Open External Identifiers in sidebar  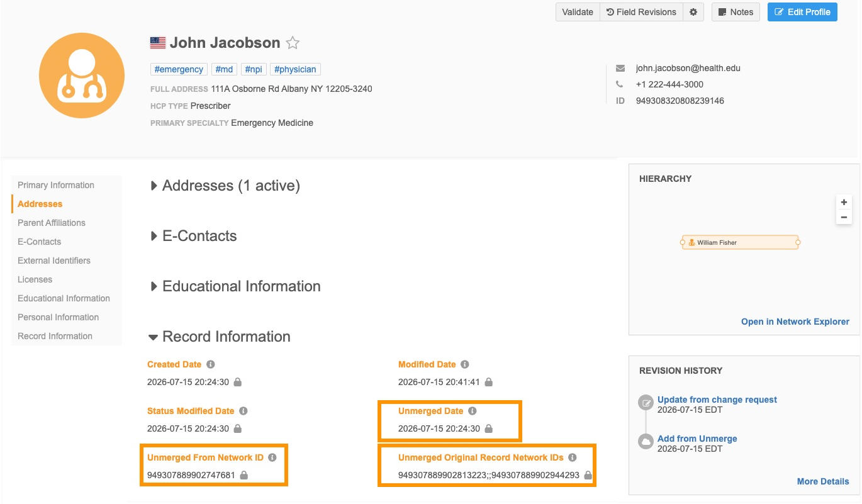click(x=54, y=260)
